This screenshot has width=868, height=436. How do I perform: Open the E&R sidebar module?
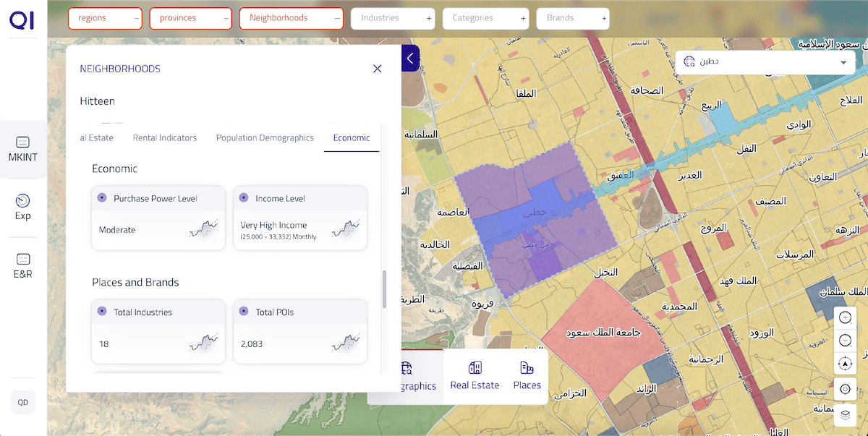tap(22, 265)
